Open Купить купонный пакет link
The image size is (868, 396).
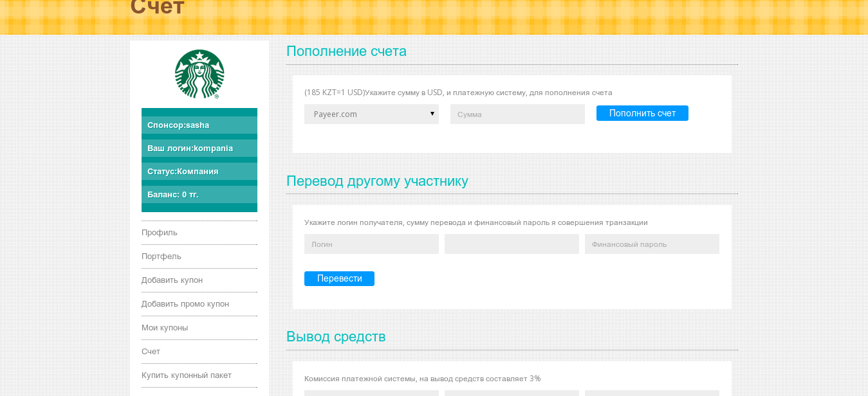[187, 375]
